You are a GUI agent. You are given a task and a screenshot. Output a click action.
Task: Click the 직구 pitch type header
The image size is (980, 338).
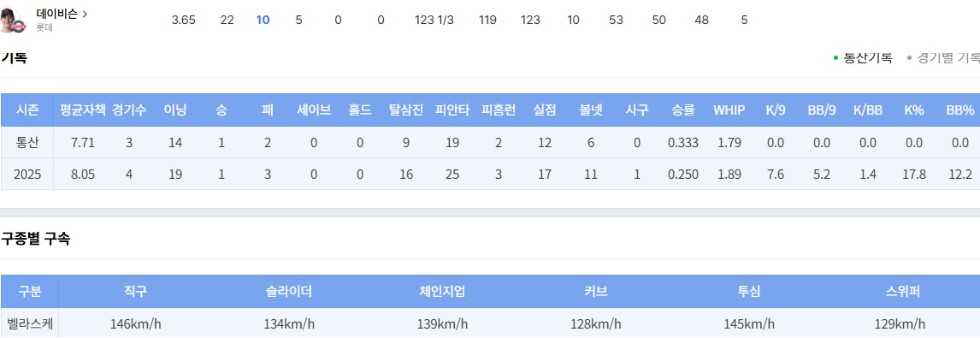[136, 291]
